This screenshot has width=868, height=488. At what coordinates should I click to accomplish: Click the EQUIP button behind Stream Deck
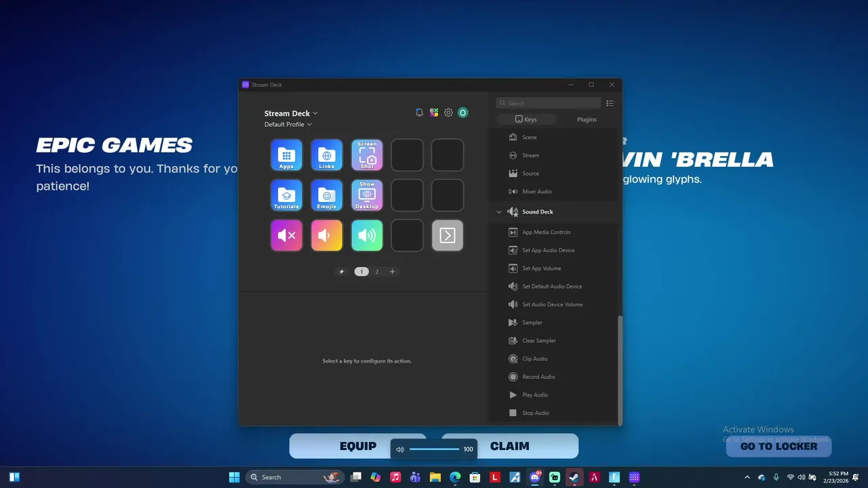pos(358,446)
